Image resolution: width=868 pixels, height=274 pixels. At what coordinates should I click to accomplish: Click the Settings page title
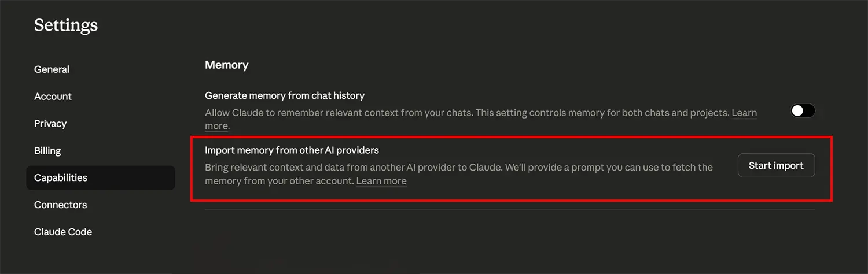pyautogui.click(x=66, y=25)
